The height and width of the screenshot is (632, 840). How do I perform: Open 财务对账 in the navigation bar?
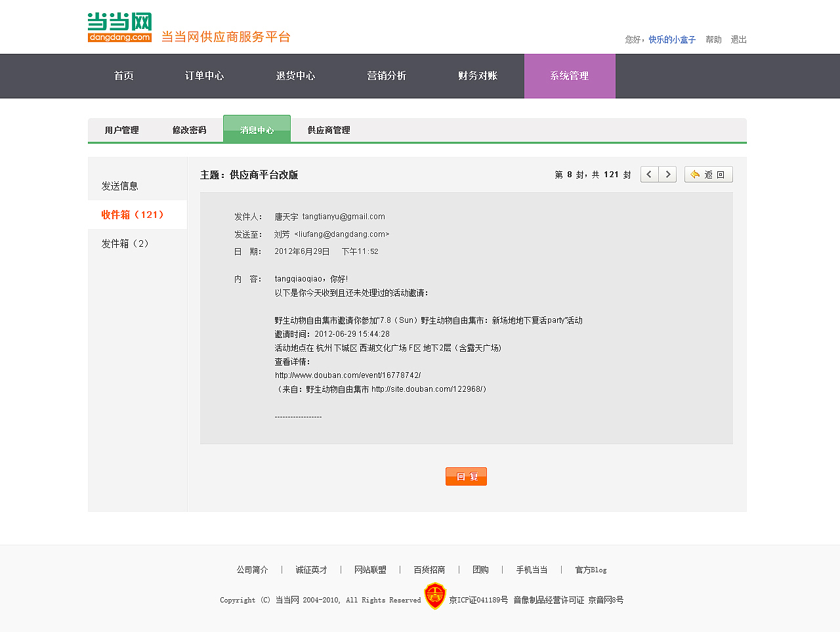click(x=478, y=75)
